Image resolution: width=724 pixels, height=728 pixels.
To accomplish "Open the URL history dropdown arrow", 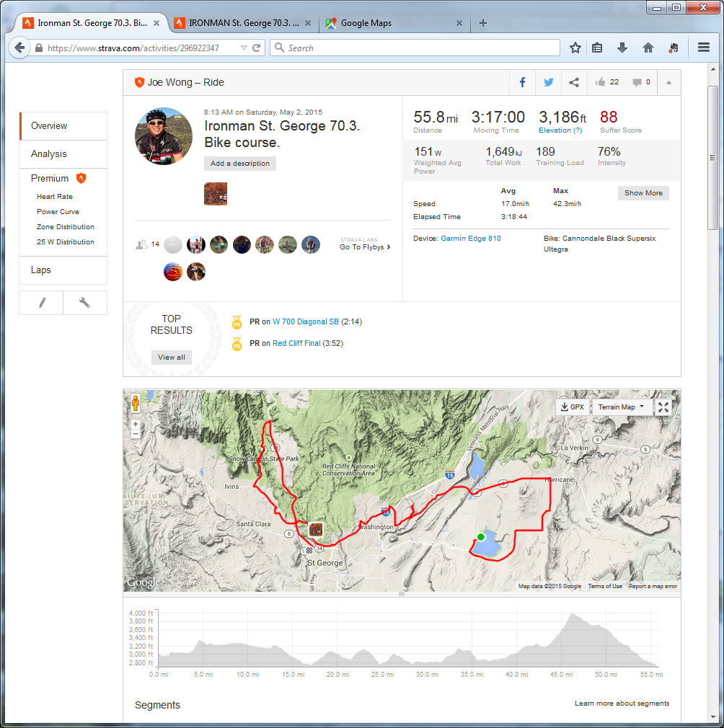I will [244, 48].
